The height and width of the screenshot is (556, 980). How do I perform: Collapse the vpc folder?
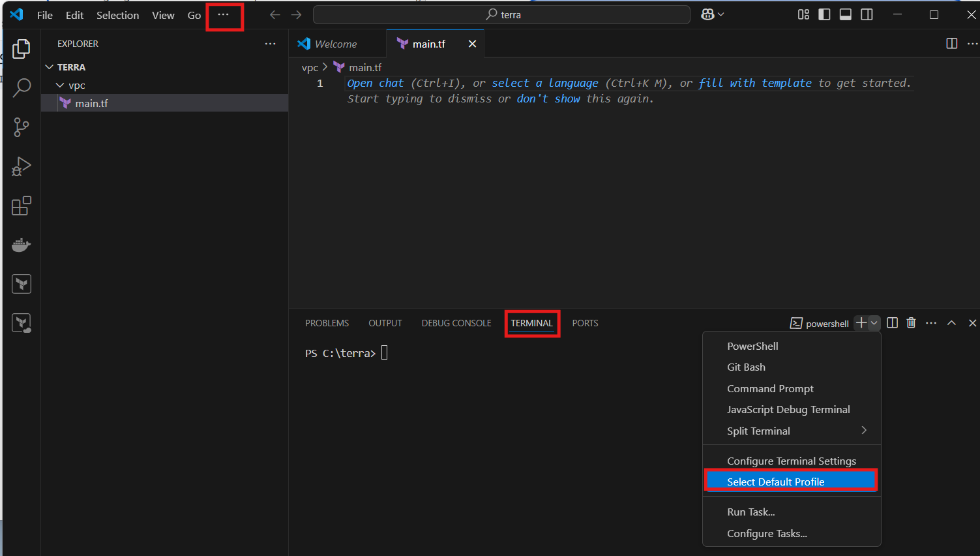tap(61, 85)
